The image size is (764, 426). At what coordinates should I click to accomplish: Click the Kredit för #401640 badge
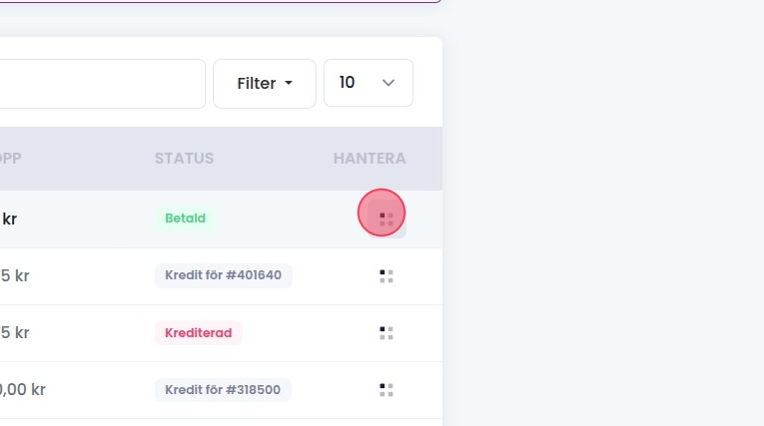tap(223, 276)
